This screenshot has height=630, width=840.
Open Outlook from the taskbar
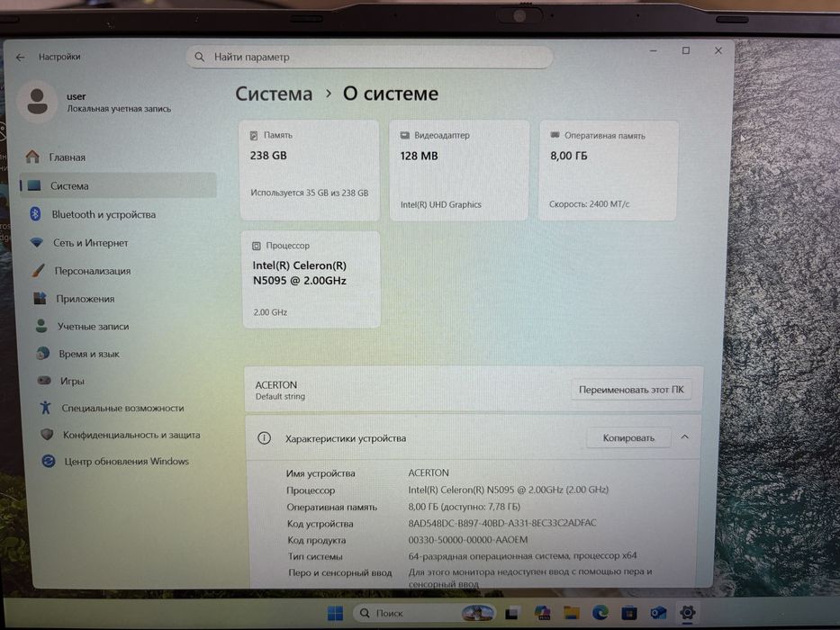coord(658,612)
